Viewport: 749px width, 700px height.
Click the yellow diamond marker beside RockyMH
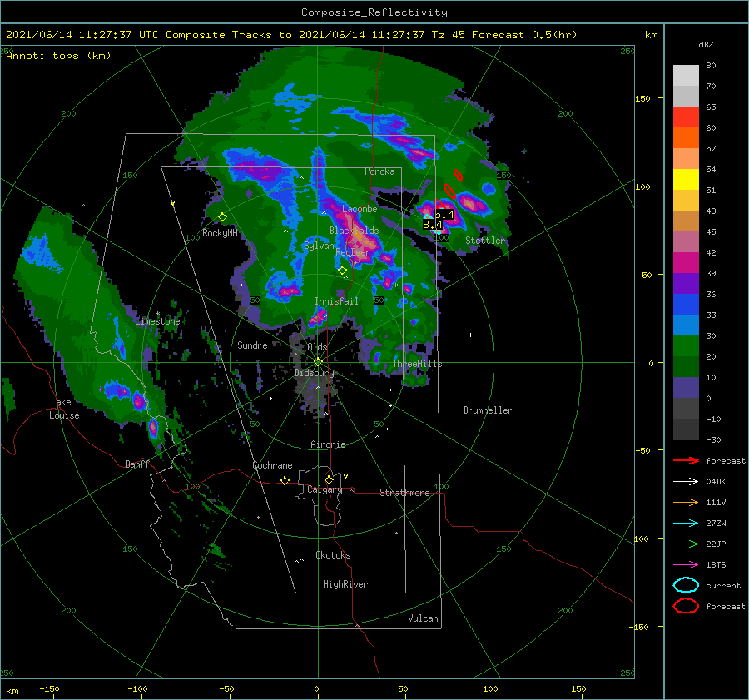222,217
